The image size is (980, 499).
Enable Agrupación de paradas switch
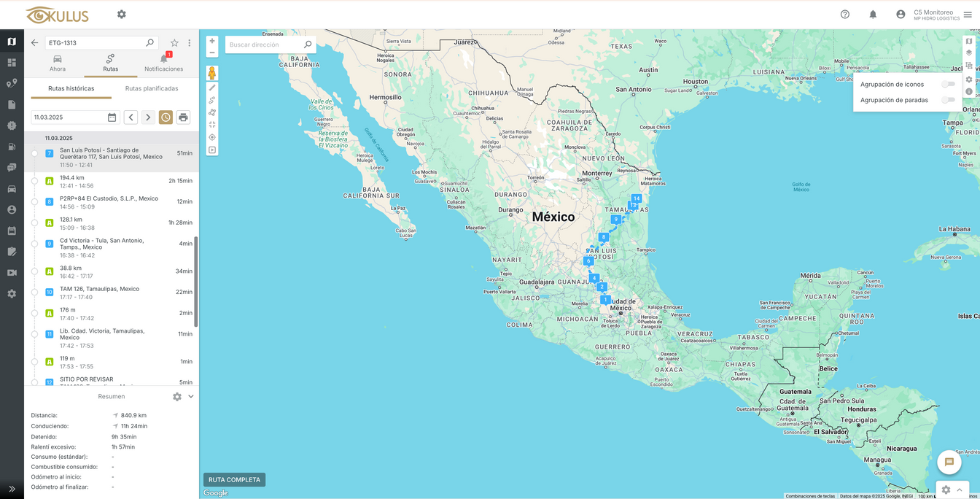pos(948,100)
